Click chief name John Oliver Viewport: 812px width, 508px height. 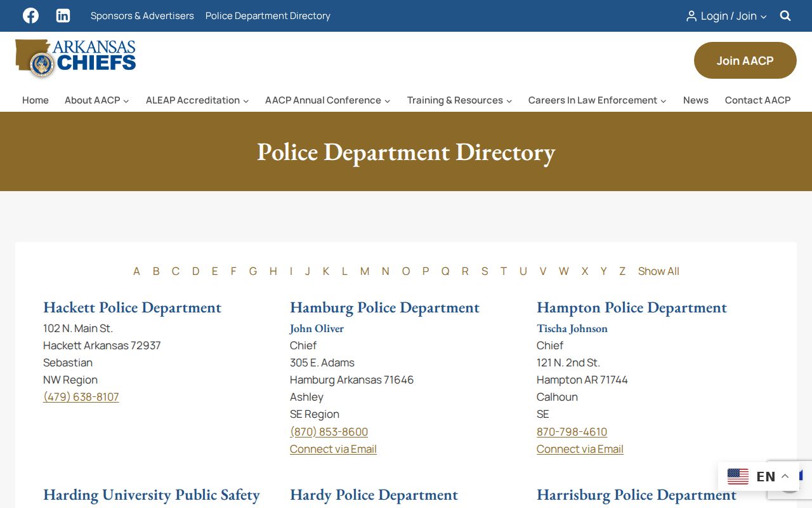[x=317, y=328]
